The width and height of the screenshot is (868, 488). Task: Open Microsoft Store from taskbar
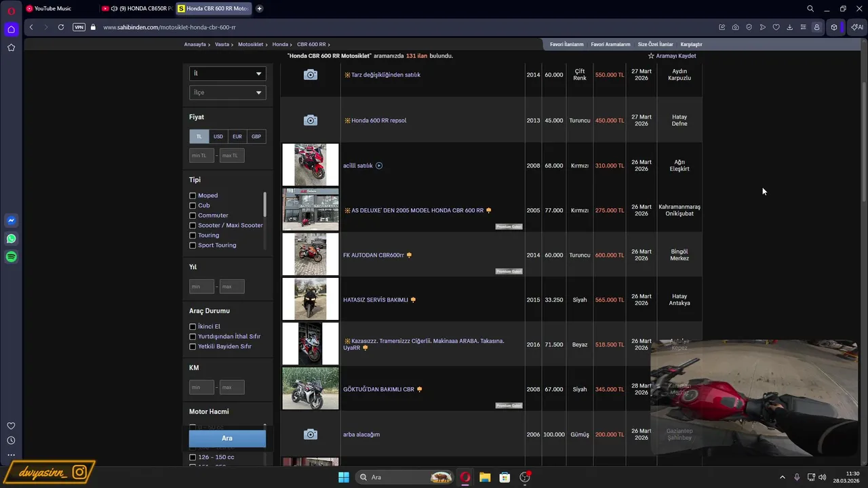pyautogui.click(x=505, y=477)
